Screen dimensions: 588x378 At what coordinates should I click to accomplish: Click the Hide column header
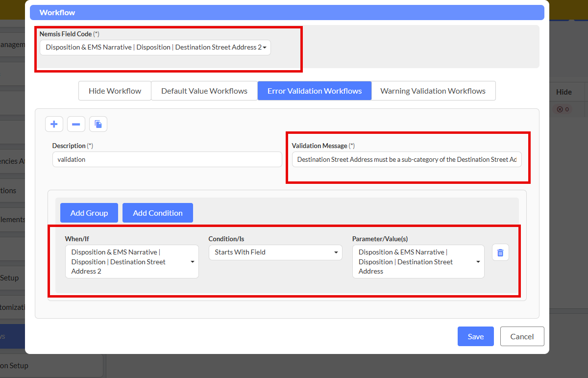tap(563, 92)
